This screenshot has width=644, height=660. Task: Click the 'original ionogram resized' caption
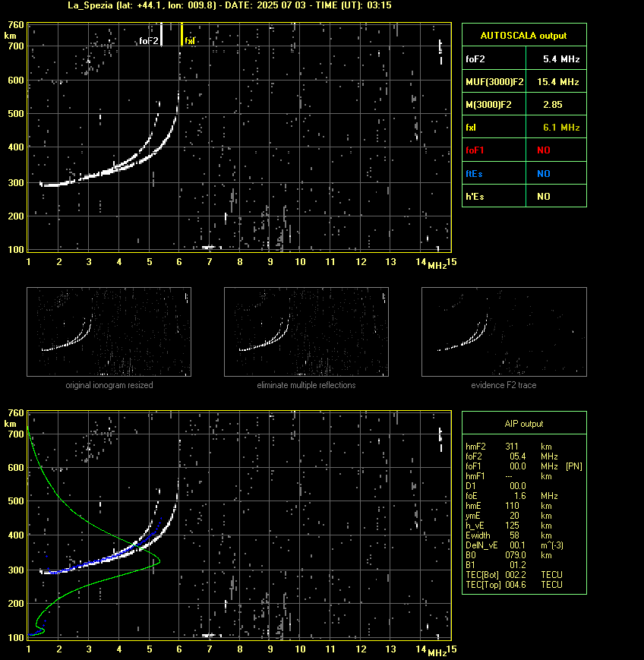tap(109, 385)
